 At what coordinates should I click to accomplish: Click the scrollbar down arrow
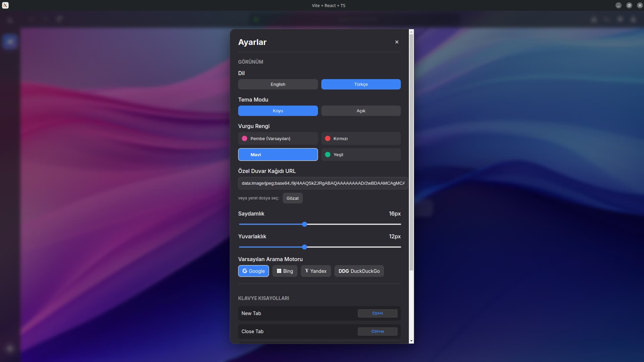tap(411, 341)
